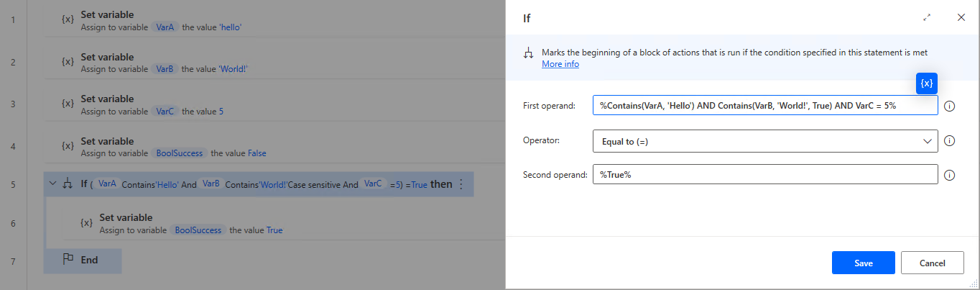980x290 pixels.
Task: Click the Set variable VarA action icon
Action: (x=68, y=19)
